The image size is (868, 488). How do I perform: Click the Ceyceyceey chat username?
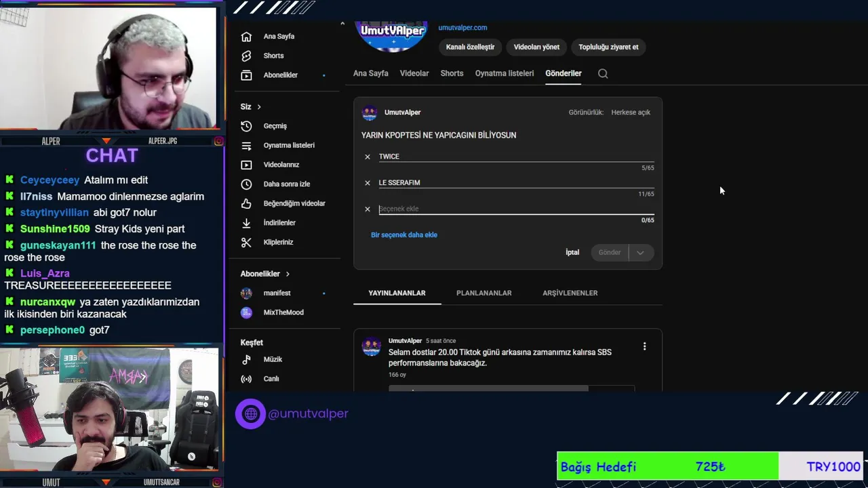(50, 180)
